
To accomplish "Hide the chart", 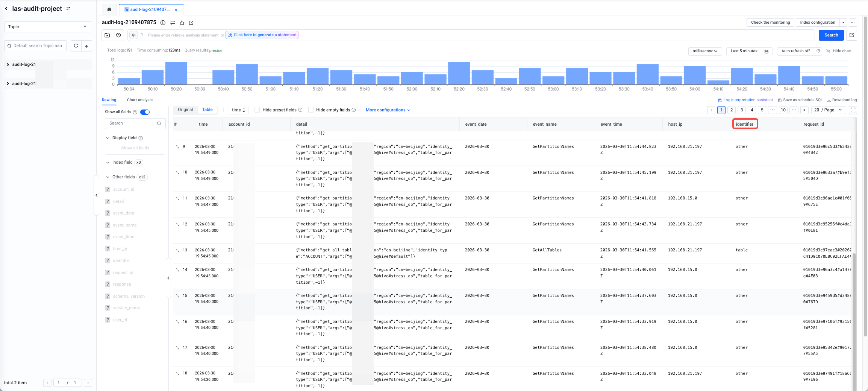I will (x=839, y=51).
